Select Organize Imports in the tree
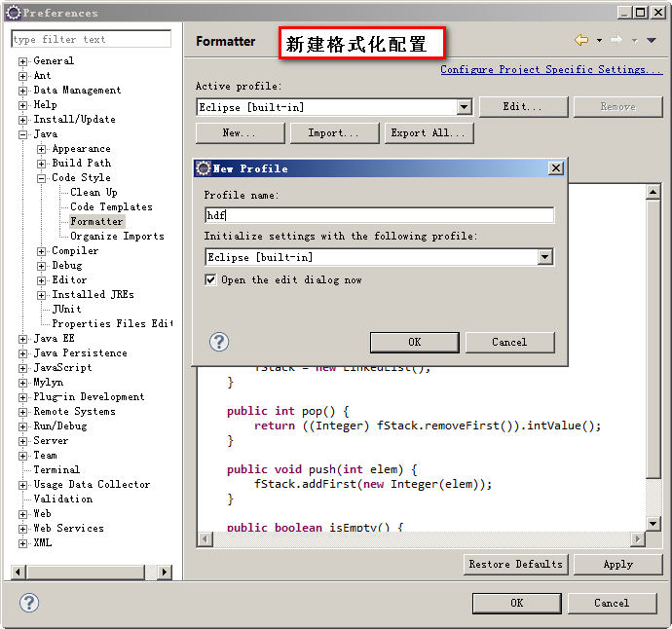Image resolution: width=672 pixels, height=629 pixels. point(117,237)
